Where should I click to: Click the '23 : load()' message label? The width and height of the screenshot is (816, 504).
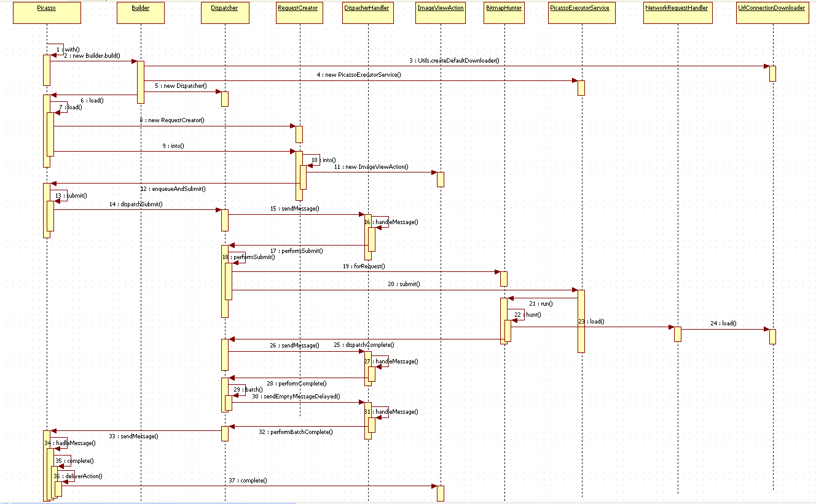click(x=591, y=322)
